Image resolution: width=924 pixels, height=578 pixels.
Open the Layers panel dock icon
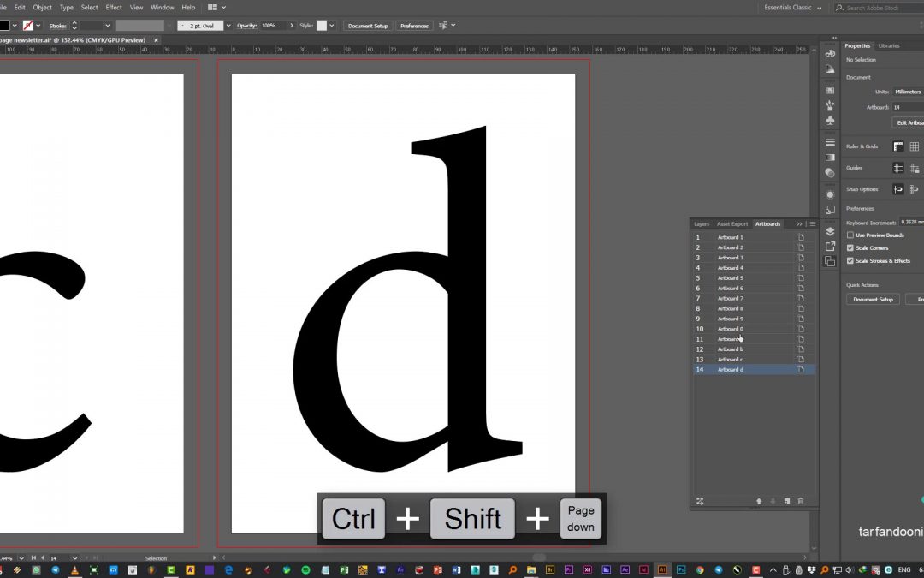[x=830, y=231]
